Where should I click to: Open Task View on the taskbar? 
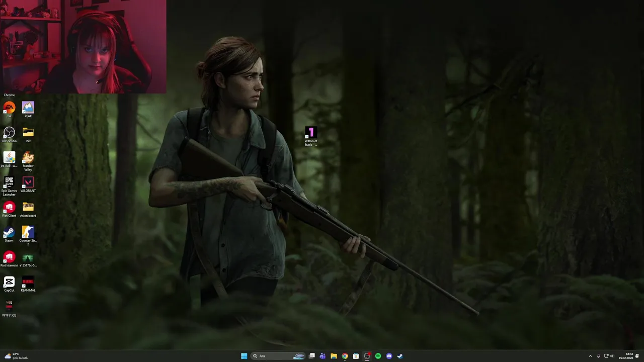tap(312, 356)
